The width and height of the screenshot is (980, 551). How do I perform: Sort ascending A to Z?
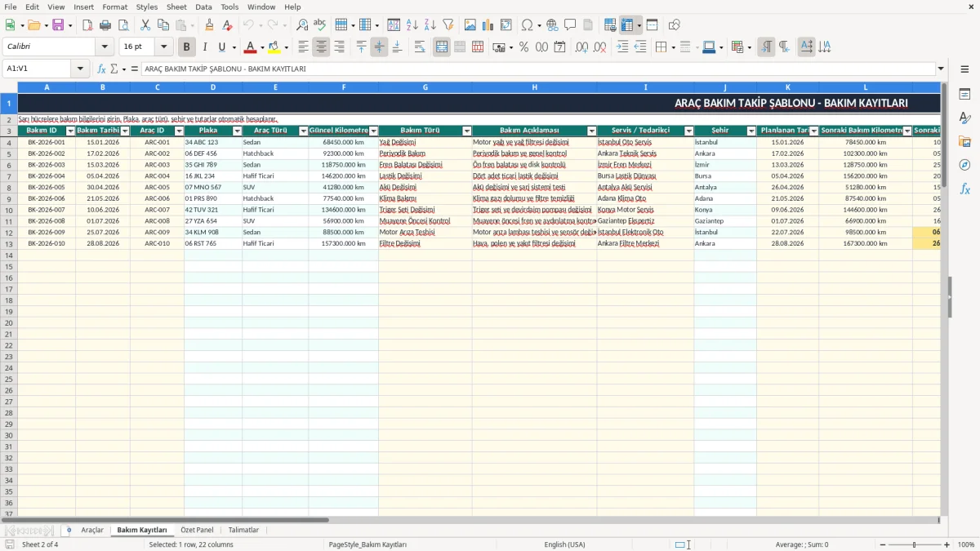412,25
